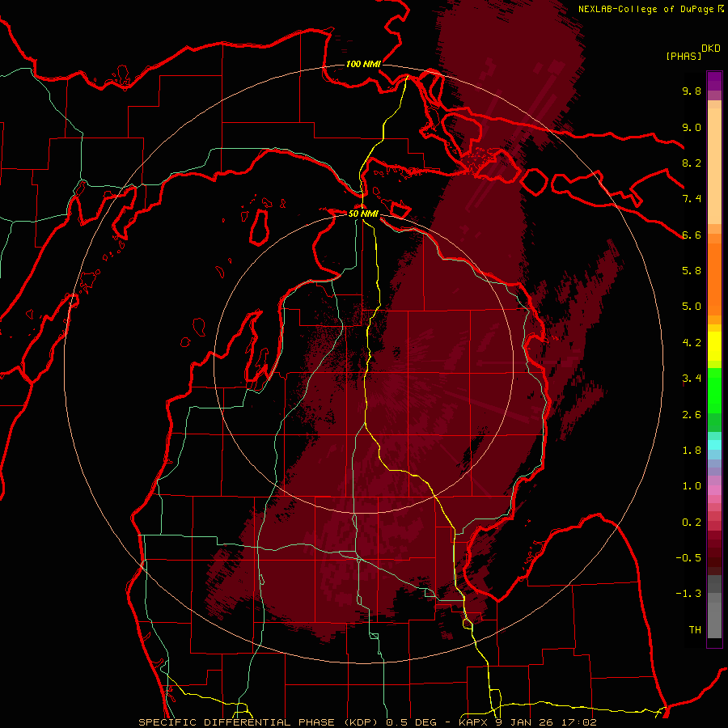This screenshot has height=728, width=728.
Task: Click the 50 NMI range ring label
Action: (x=363, y=214)
